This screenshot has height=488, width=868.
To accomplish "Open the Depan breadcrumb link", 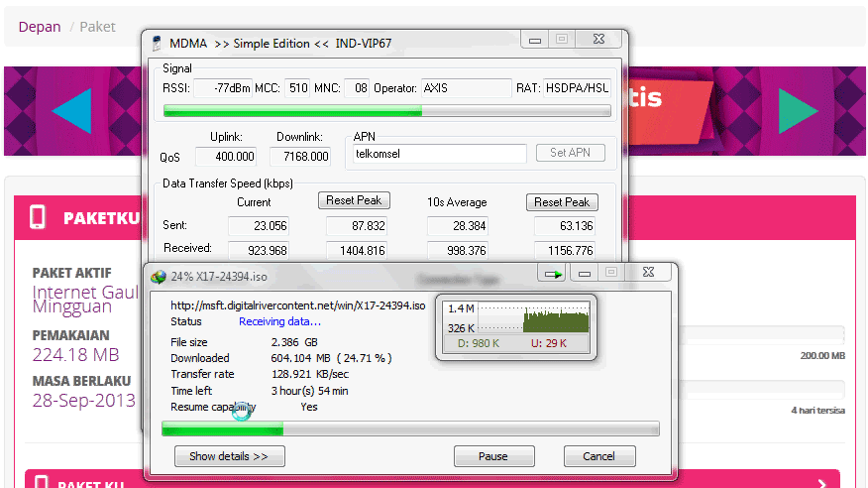I will 40,27.
